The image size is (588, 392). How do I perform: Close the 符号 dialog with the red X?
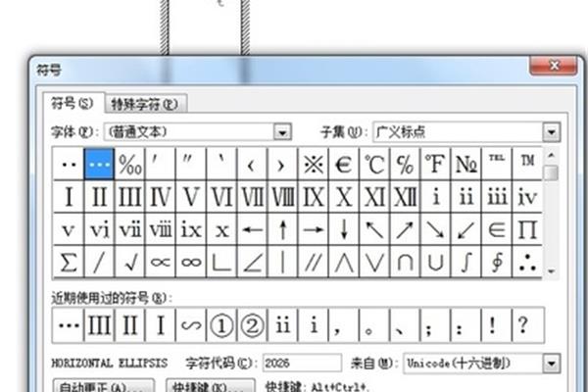[x=553, y=66]
